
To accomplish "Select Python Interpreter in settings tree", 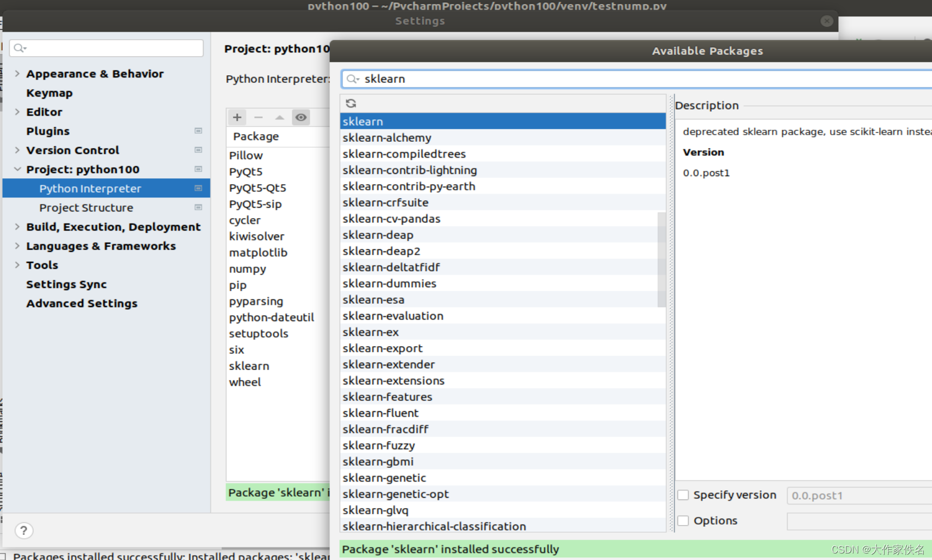I will [106, 188].
